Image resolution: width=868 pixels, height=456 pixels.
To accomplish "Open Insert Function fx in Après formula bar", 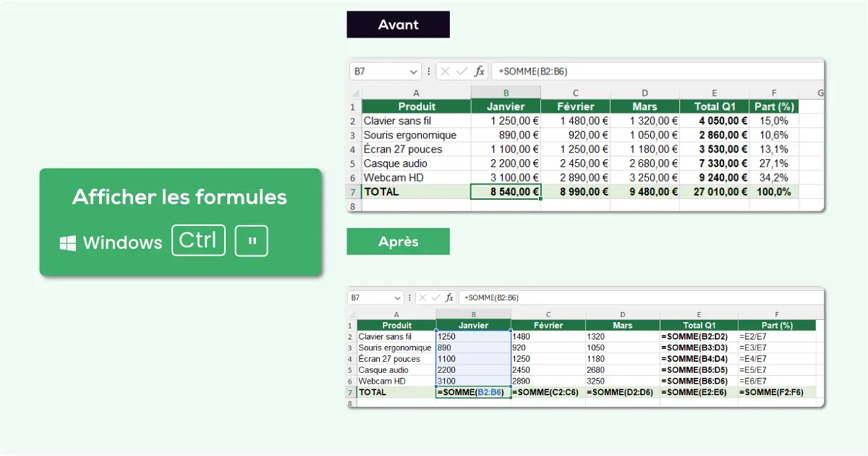I will click(x=449, y=297).
